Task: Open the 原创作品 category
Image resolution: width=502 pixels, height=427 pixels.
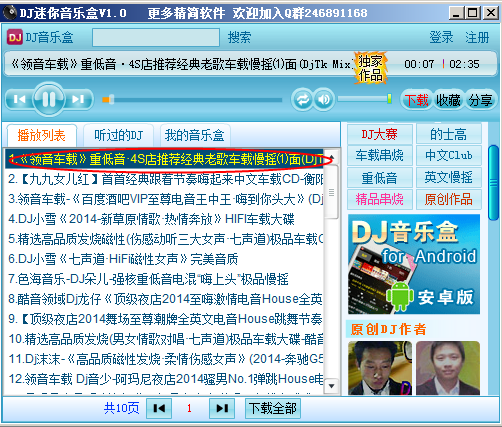Action: [449, 199]
